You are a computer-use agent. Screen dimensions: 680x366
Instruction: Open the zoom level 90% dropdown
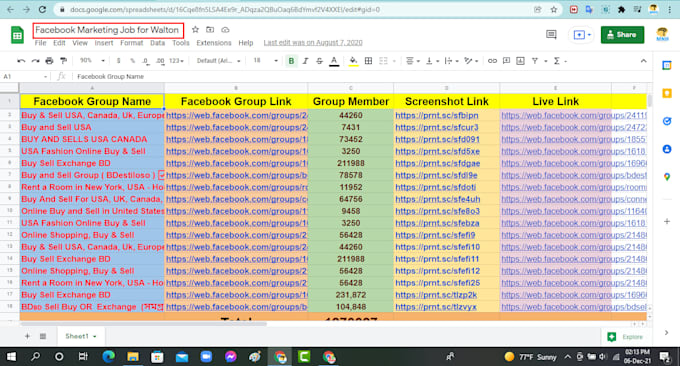[92, 61]
